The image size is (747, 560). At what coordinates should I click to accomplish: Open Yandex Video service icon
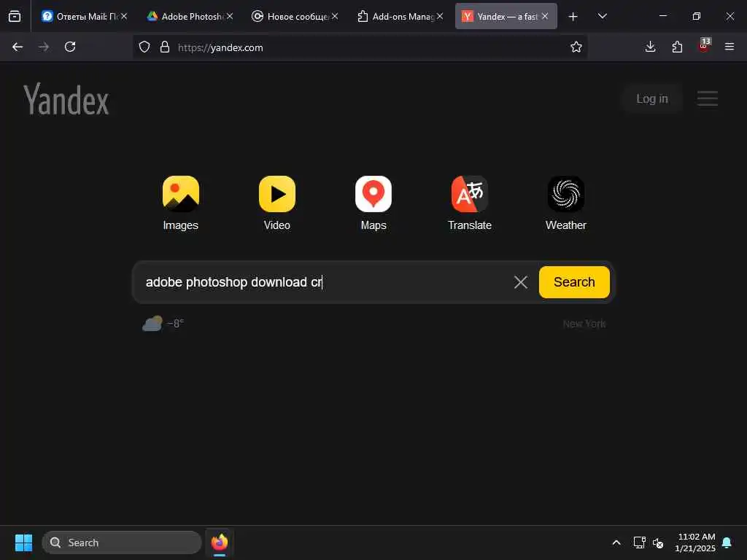point(276,194)
